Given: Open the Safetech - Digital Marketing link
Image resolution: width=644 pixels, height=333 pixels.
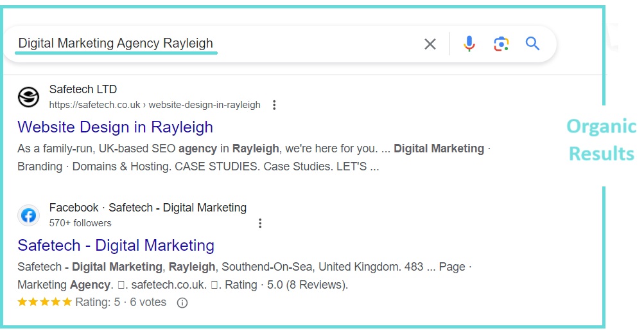Looking at the screenshot, I should pyautogui.click(x=116, y=245).
